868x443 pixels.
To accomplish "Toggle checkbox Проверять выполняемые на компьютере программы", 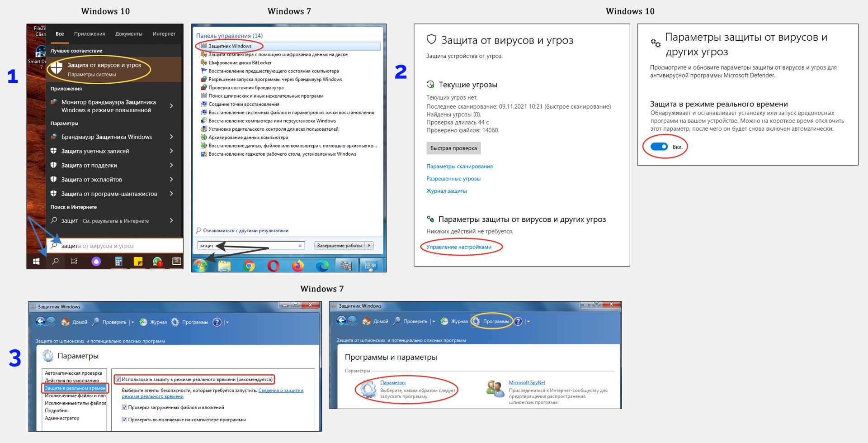I will [x=124, y=420].
